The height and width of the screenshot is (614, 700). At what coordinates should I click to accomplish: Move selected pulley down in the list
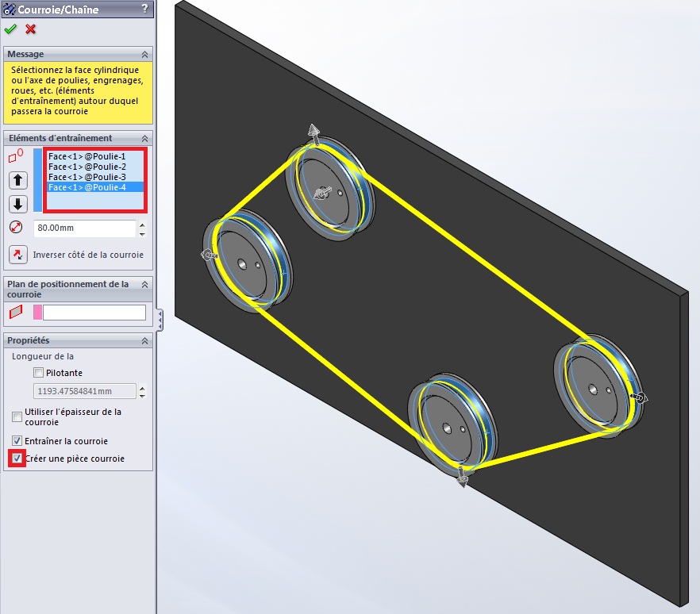tap(17, 203)
